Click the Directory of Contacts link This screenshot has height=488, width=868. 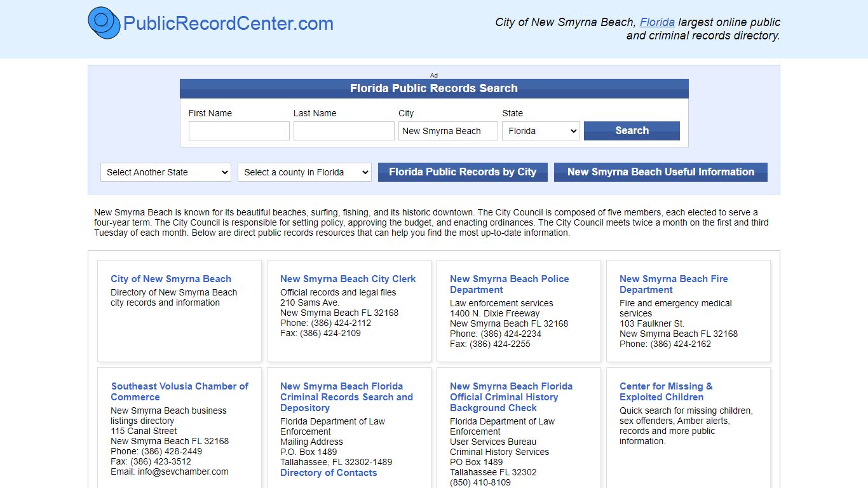pyautogui.click(x=329, y=473)
